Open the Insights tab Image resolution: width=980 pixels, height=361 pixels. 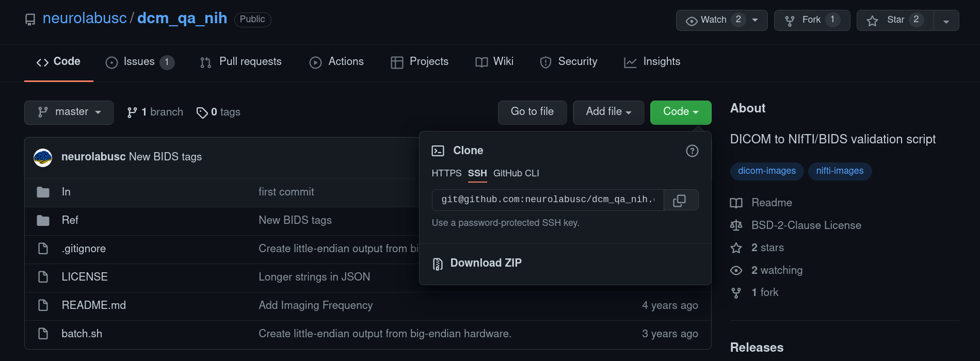(652, 62)
